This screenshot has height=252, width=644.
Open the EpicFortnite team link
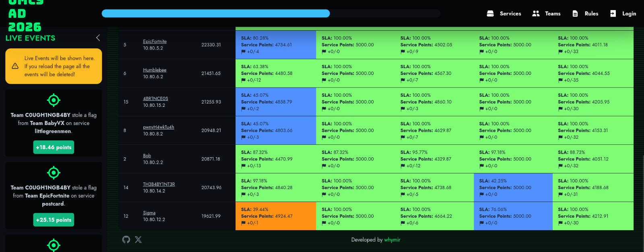click(x=155, y=41)
